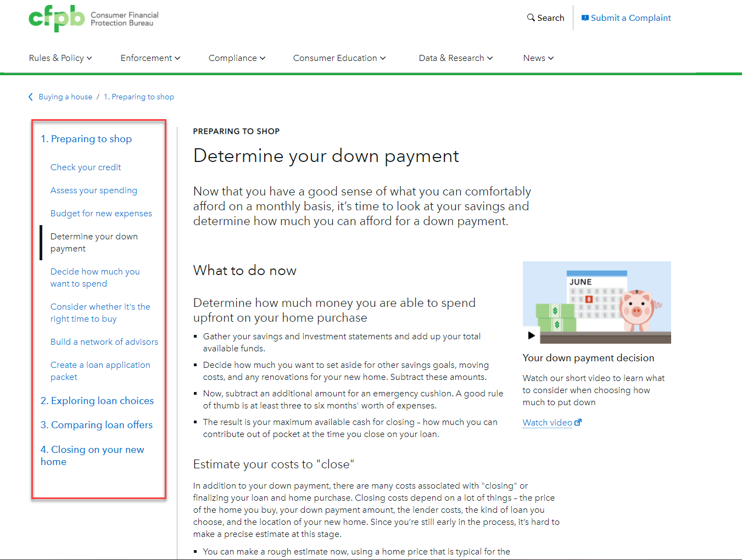Select Assess your spending in sidebar
The height and width of the screenshot is (560, 742).
pyautogui.click(x=94, y=191)
